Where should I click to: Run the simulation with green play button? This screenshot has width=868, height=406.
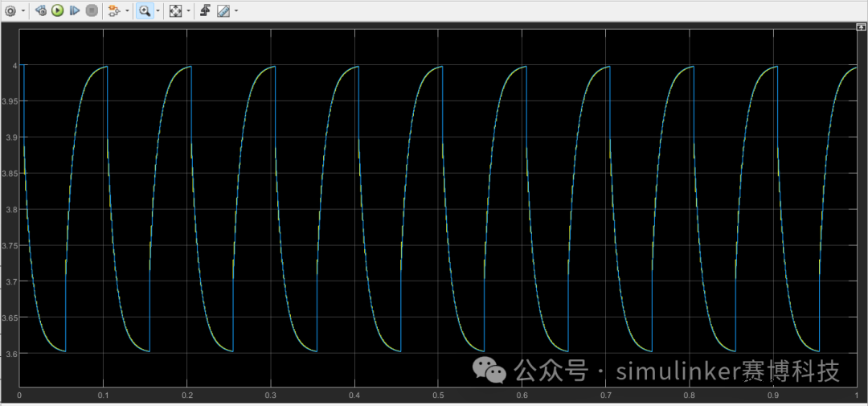[x=58, y=11]
